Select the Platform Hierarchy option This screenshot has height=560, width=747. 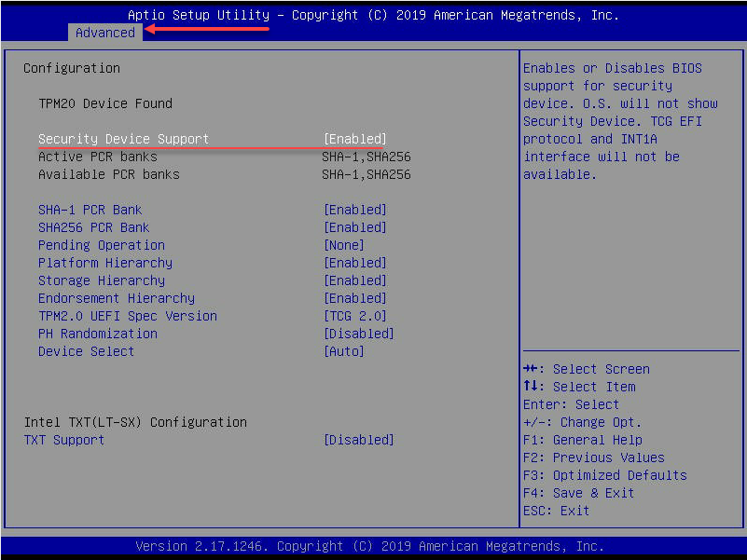click(104, 263)
